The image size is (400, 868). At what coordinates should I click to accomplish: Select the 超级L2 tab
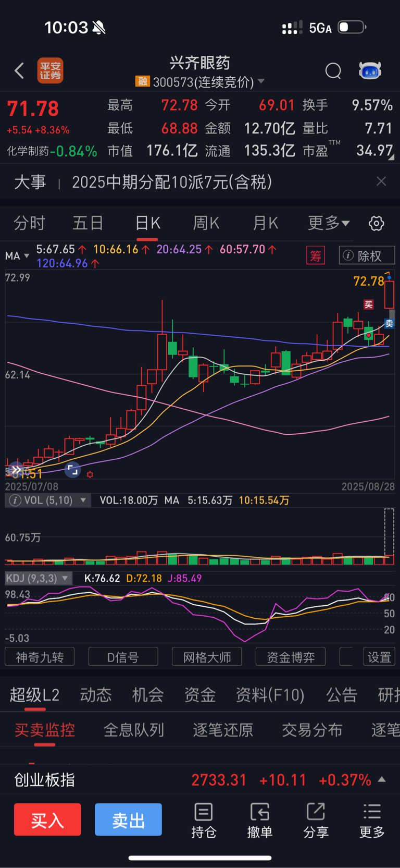click(x=34, y=695)
